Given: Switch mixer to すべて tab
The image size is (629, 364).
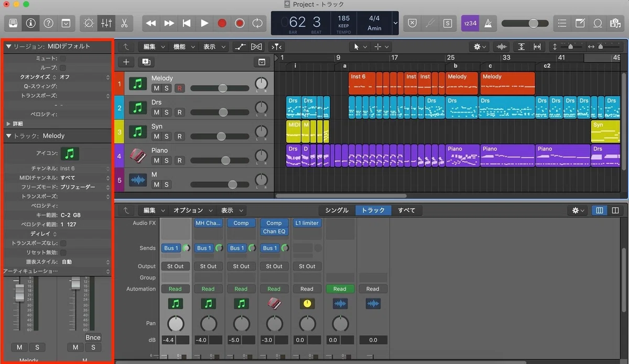Looking at the screenshot, I should 406,210.
